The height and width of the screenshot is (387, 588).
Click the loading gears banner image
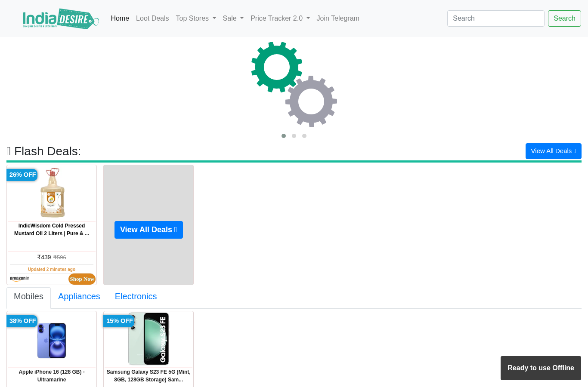coord(294,84)
